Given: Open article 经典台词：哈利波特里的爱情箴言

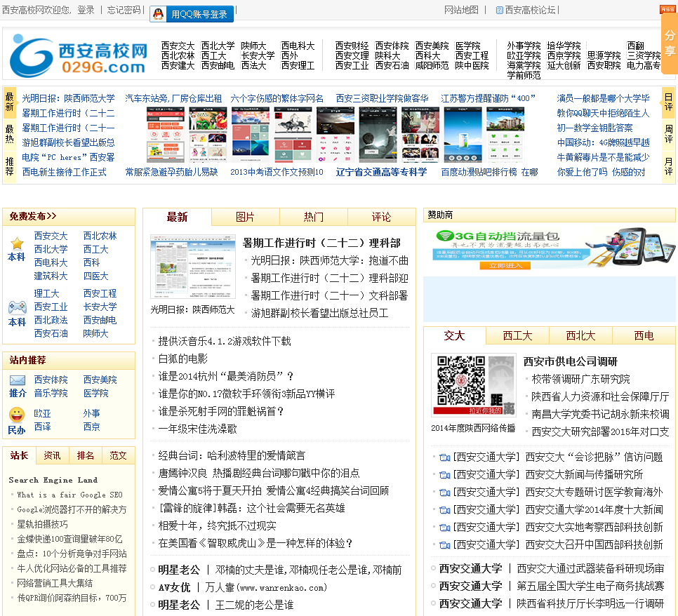Looking at the screenshot, I should pos(232,455).
